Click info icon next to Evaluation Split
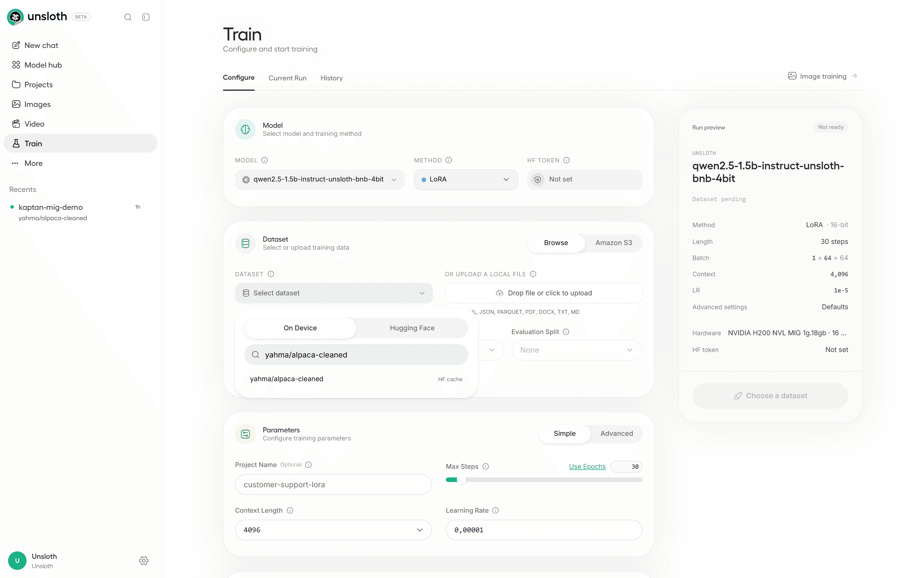Viewport: 924px width, 578px height. point(566,332)
